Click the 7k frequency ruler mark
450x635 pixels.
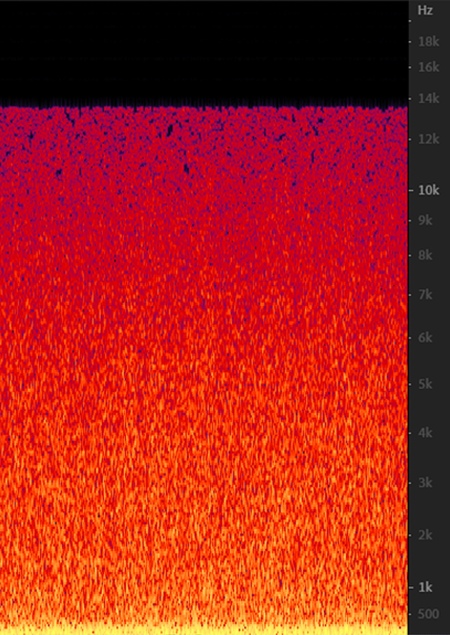[427, 295]
